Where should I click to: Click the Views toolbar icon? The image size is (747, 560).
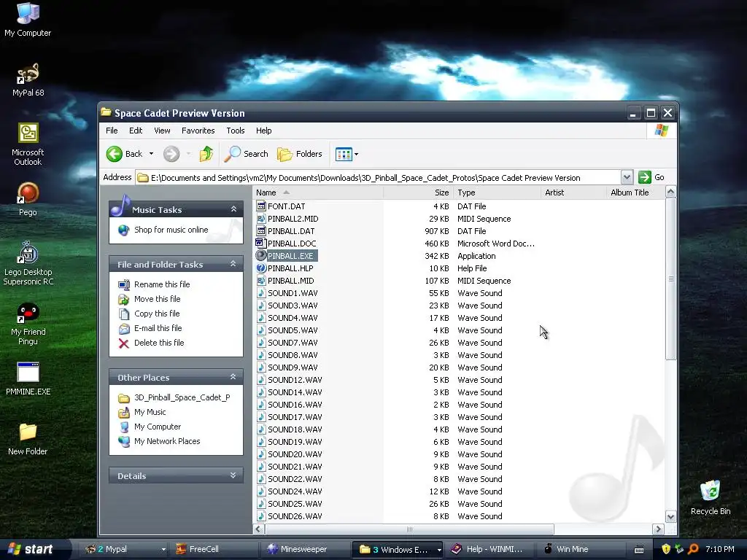coord(344,154)
